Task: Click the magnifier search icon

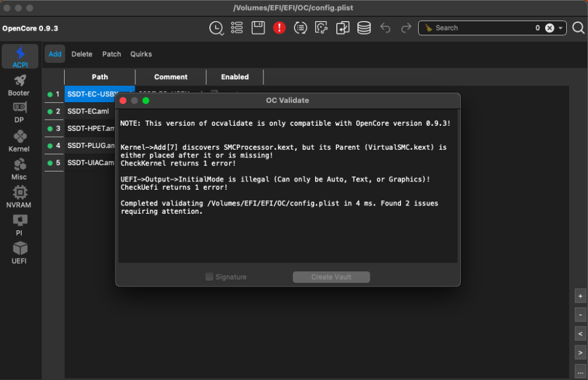Action: pyautogui.click(x=578, y=28)
